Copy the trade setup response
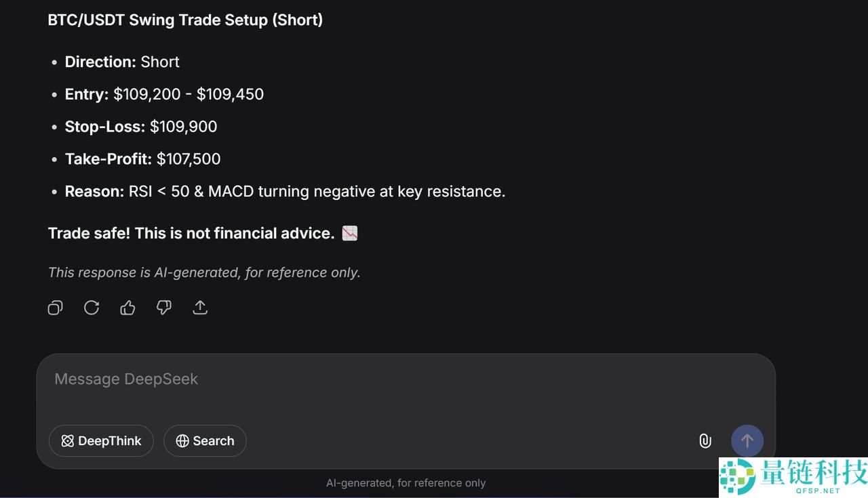Viewport: 868px width, 498px height. tap(55, 308)
